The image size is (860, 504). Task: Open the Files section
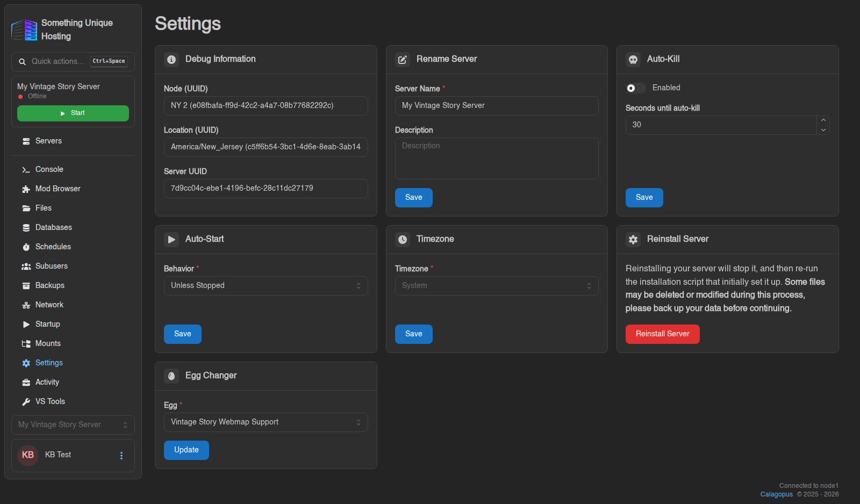(73, 208)
